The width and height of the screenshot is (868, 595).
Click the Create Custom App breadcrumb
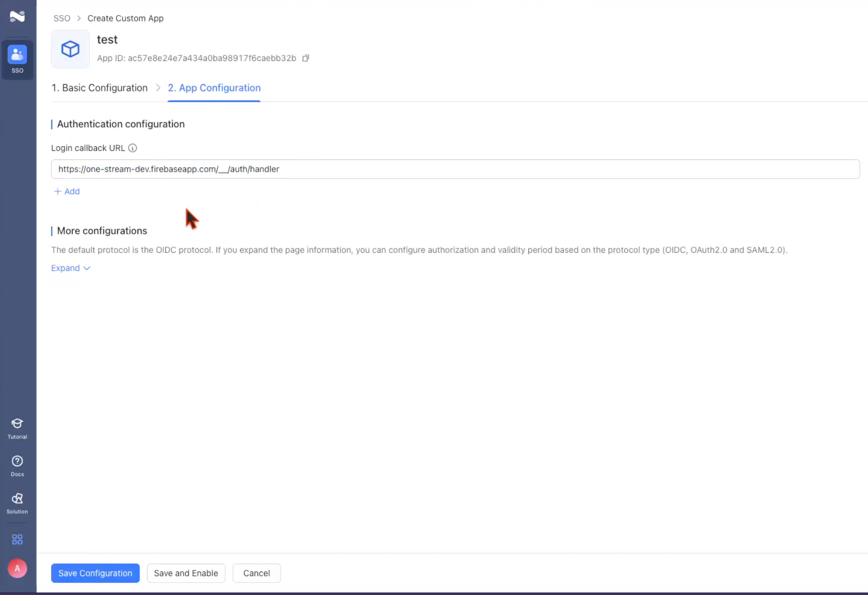[x=125, y=18]
